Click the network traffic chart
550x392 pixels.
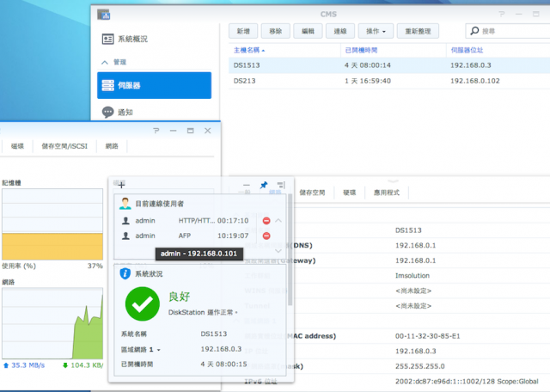(52, 323)
